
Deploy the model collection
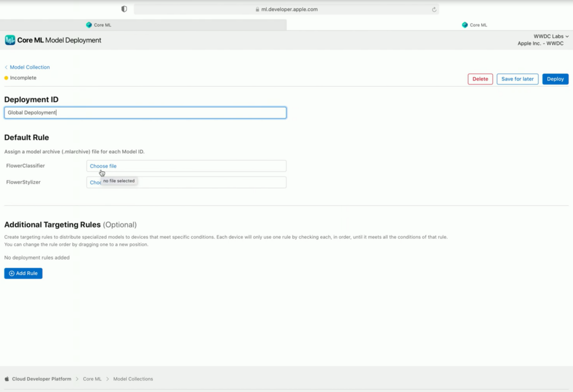tap(555, 79)
